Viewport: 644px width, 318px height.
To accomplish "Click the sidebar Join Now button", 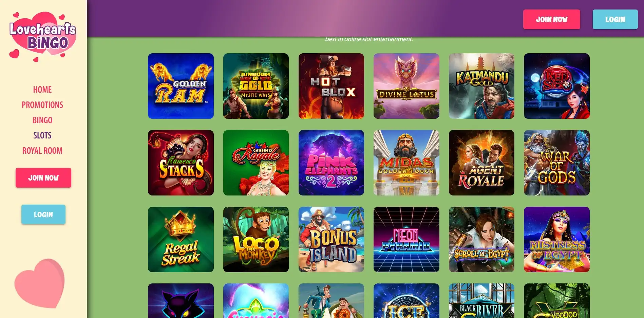I will 43,178.
